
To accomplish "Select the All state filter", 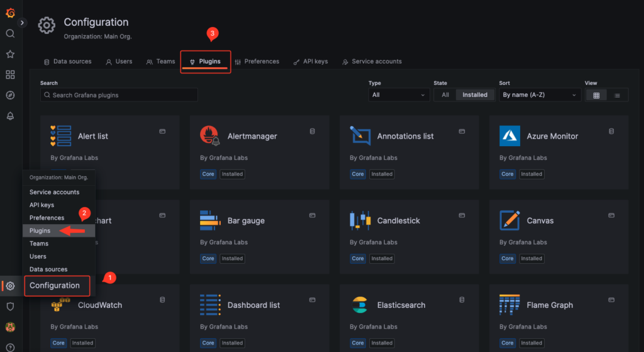I will [x=445, y=95].
